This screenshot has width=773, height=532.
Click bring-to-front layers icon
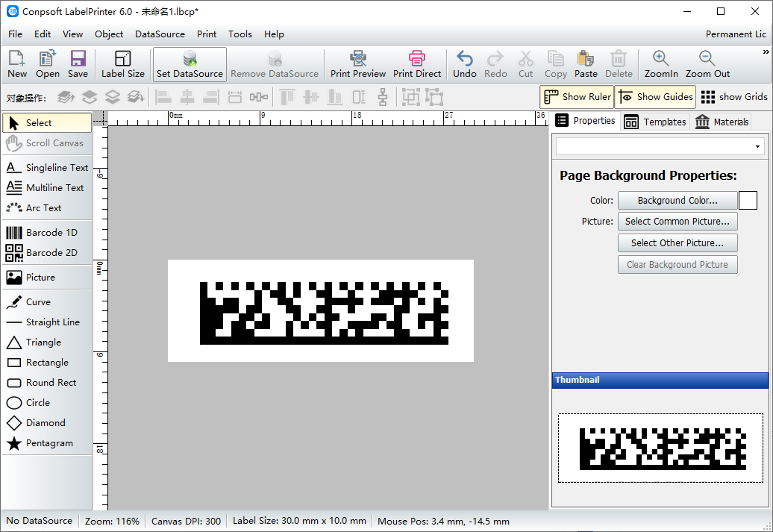(x=66, y=97)
